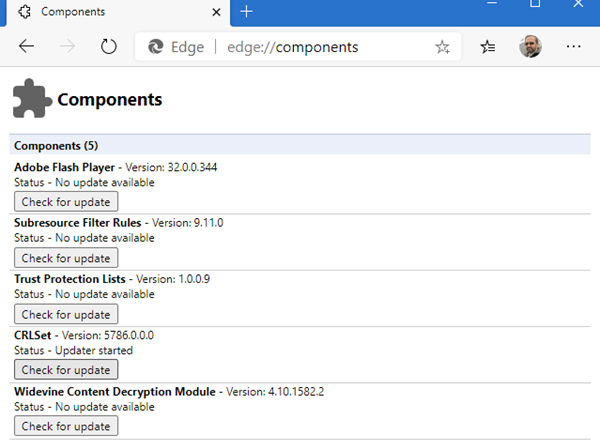
Task: Click the Edge logo in the address bar
Action: 156,47
